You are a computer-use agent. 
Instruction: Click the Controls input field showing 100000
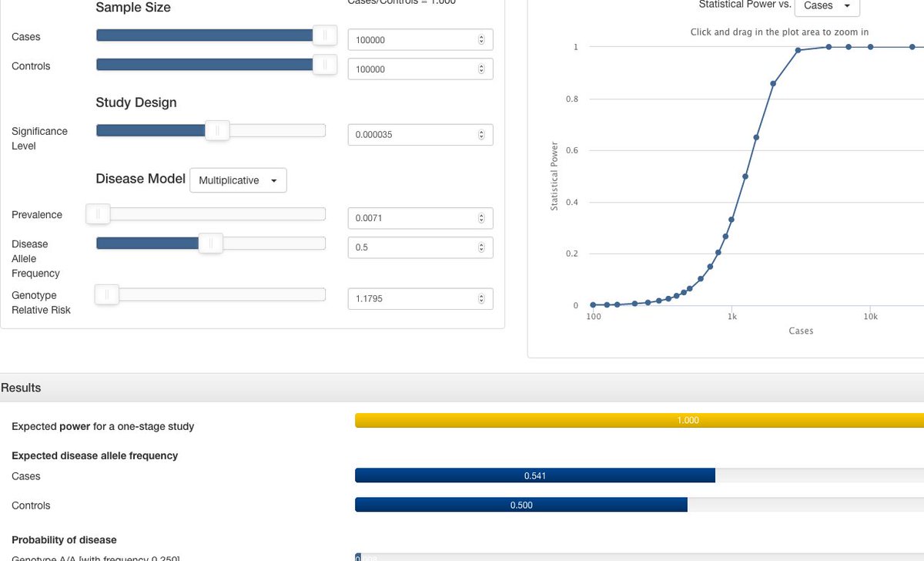[420, 69]
